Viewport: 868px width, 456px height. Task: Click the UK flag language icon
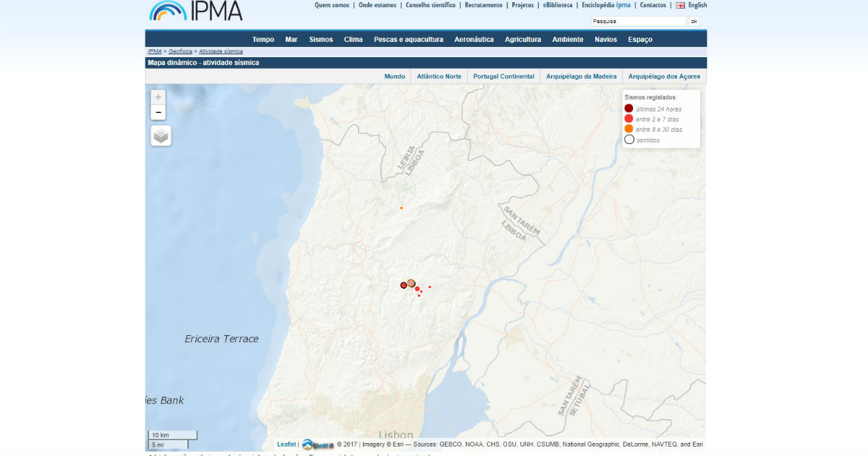coord(680,5)
